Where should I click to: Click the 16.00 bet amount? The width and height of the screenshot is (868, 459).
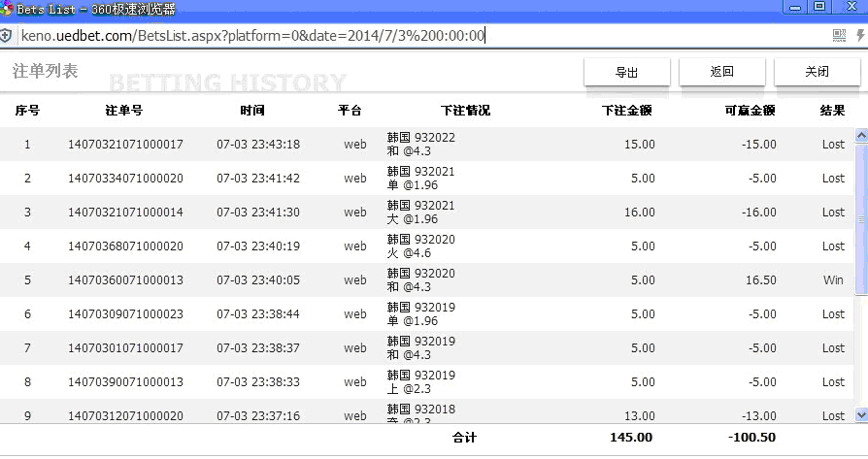pos(640,213)
